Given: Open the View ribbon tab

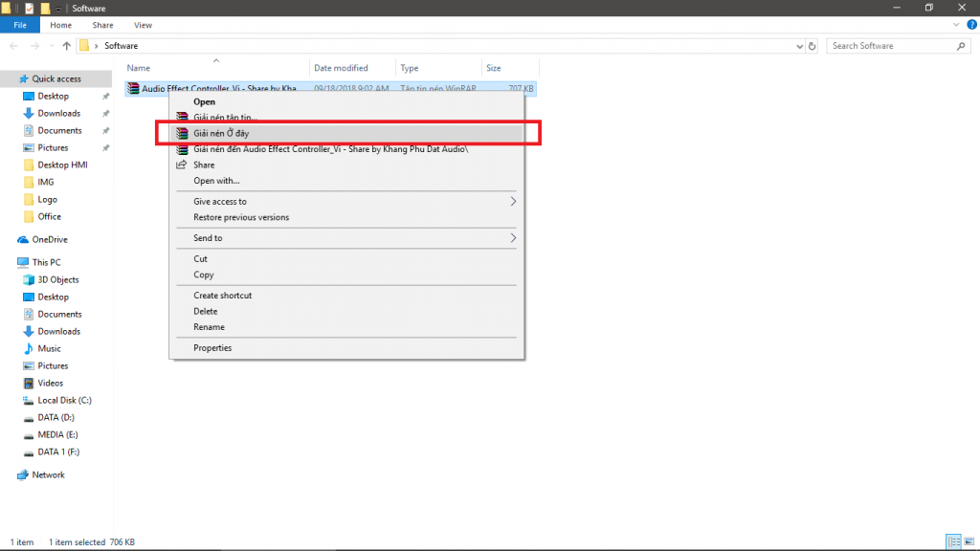Looking at the screenshot, I should pos(143,25).
